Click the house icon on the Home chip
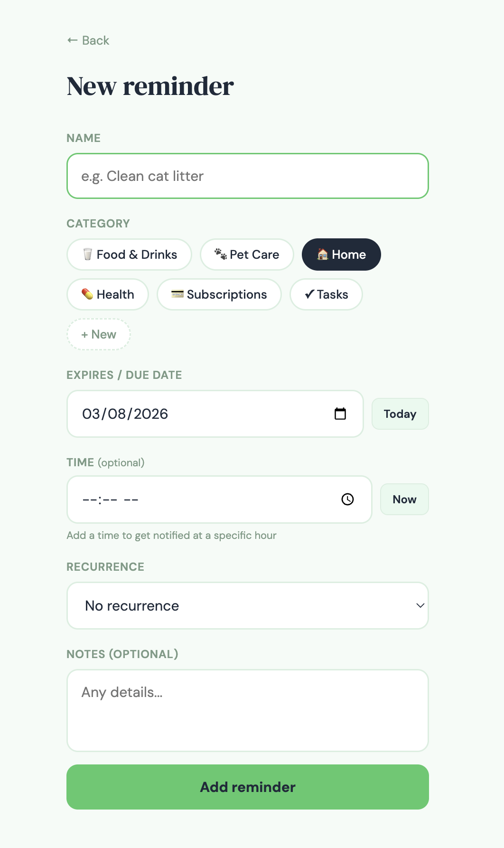Screen dimensions: 504x848 coord(322,254)
